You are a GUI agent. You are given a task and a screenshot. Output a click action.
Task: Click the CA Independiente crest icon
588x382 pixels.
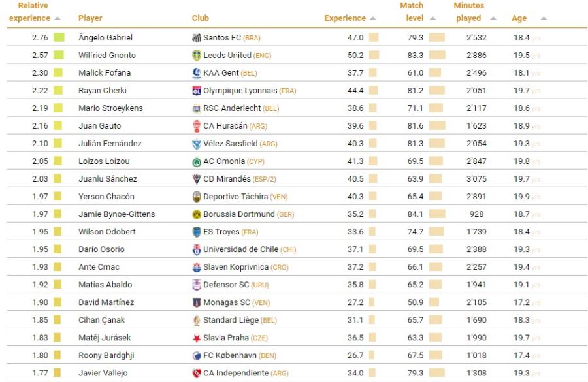pos(196,373)
